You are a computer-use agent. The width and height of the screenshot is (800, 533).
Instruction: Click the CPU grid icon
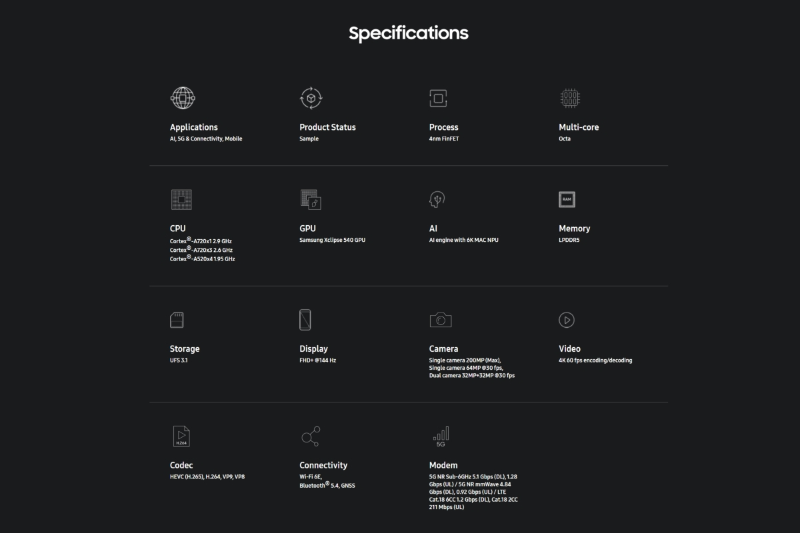(x=182, y=199)
